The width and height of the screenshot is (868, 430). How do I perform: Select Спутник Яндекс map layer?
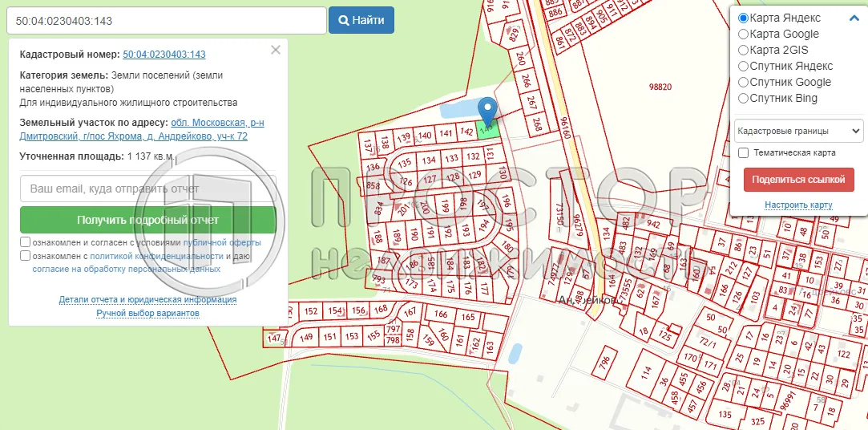[743, 66]
